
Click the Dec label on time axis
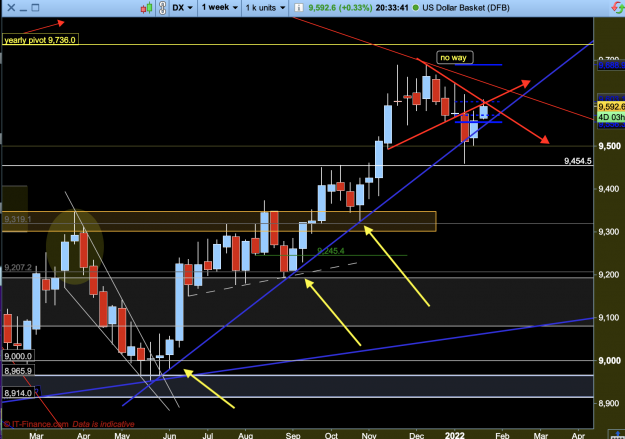click(417, 435)
